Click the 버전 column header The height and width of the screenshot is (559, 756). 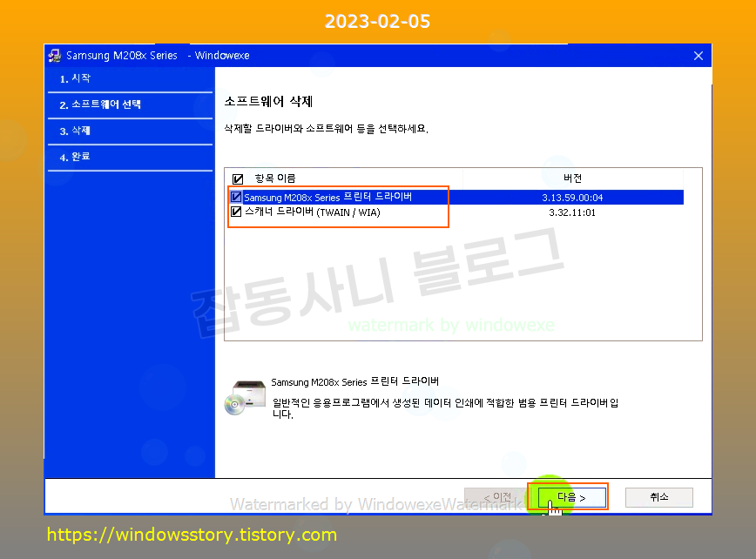572,178
